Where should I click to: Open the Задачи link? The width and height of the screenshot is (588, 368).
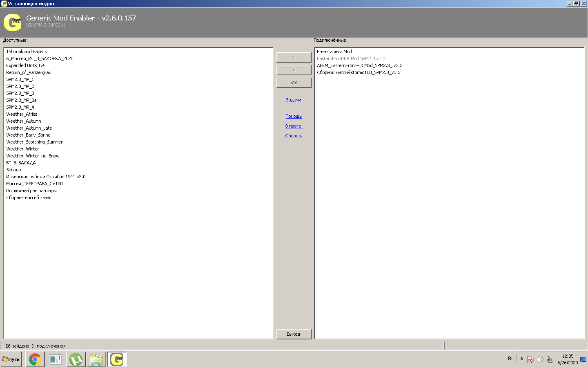pos(294,100)
